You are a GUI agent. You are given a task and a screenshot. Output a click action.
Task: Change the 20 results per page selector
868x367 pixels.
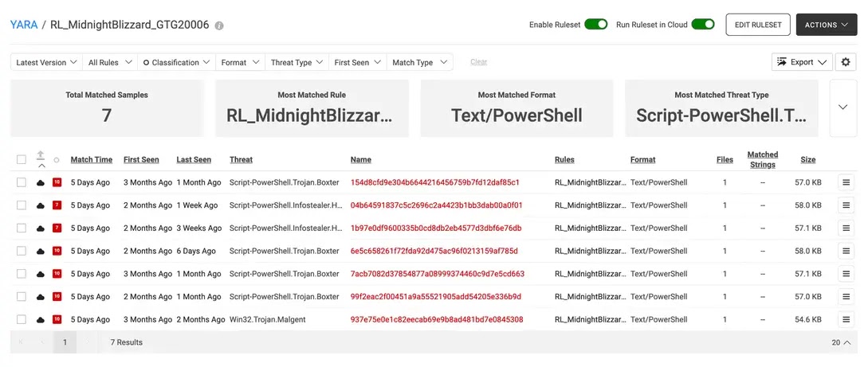click(841, 342)
